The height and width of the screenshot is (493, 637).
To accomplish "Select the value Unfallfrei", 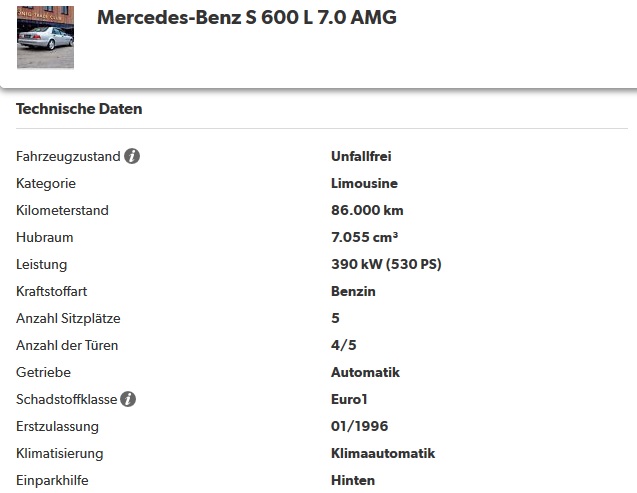I will coord(361,156).
